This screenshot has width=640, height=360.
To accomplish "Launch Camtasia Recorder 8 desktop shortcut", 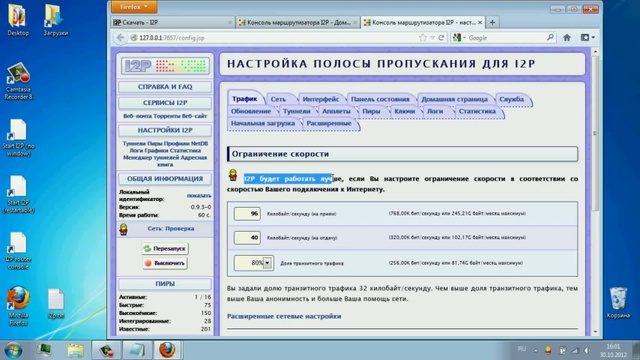I will 18,81.
